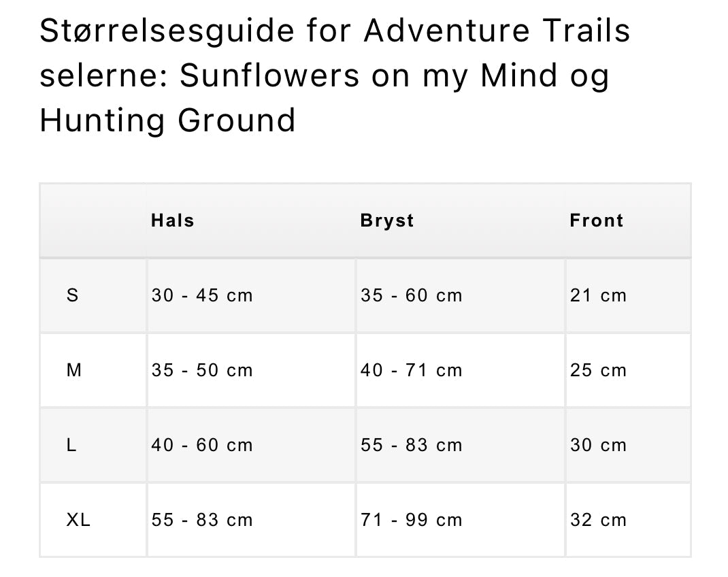This screenshot has width=728, height=577.
Task: Select the S size row label
Action: 73,295
